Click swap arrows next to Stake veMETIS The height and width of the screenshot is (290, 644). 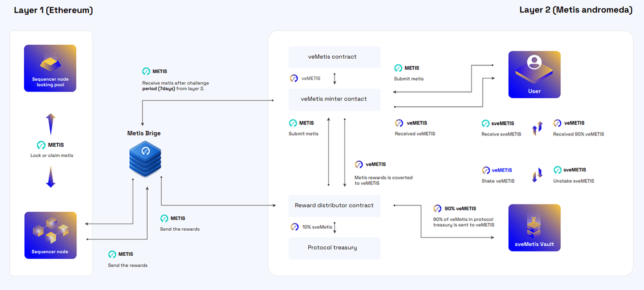pos(538,175)
